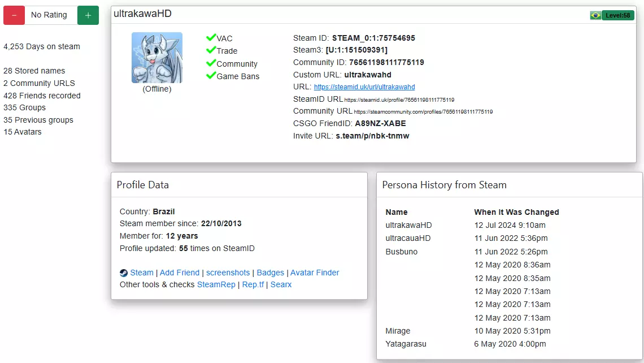644x363 pixels.
Task: Click the '35 Previous groups' entry
Action: pos(38,120)
